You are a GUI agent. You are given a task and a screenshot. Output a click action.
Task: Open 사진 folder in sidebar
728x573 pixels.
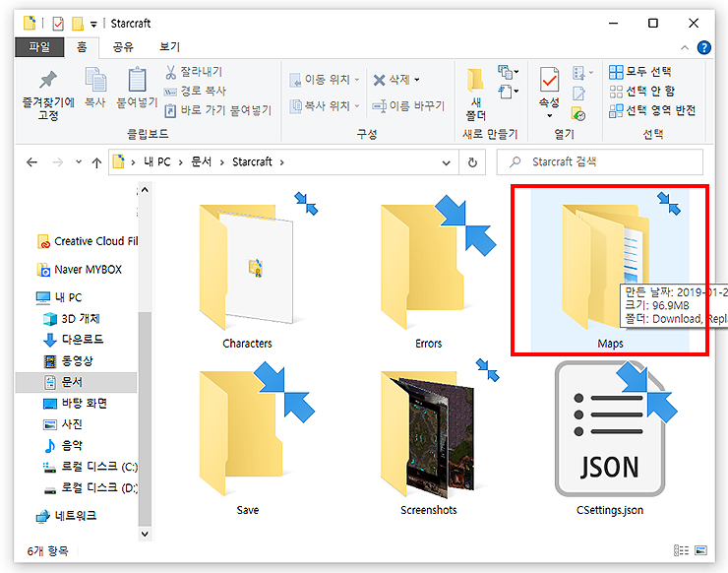(63, 424)
